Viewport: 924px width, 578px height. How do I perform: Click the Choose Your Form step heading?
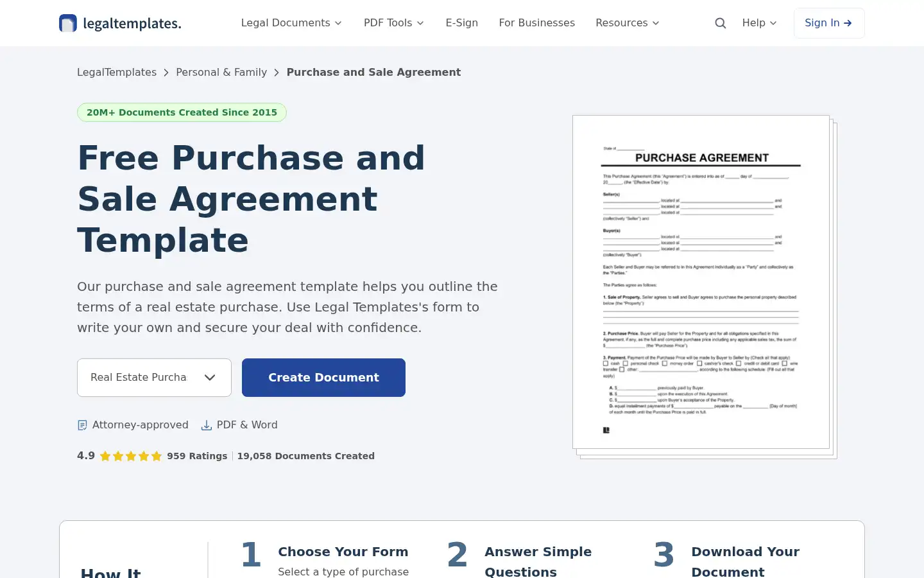(x=343, y=552)
